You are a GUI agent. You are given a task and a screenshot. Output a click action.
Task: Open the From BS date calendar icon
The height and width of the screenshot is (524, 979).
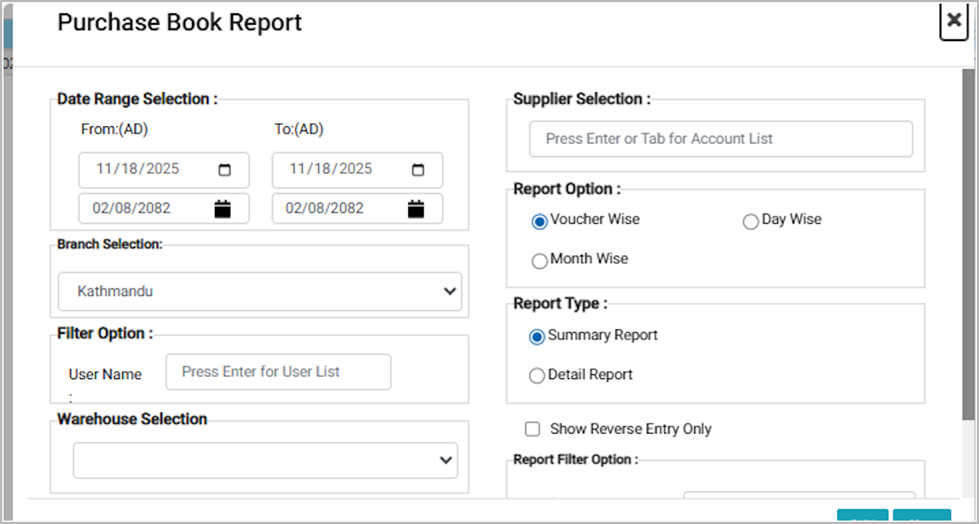click(x=223, y=209)
